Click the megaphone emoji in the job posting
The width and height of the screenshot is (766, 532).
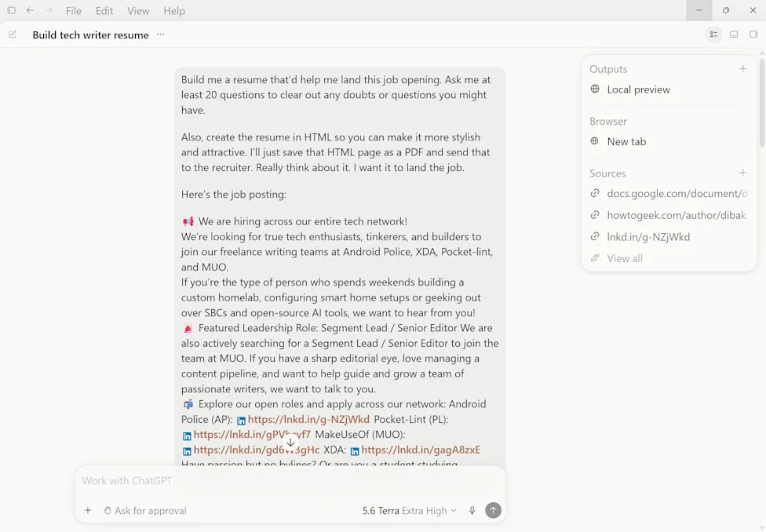point(188,222)
